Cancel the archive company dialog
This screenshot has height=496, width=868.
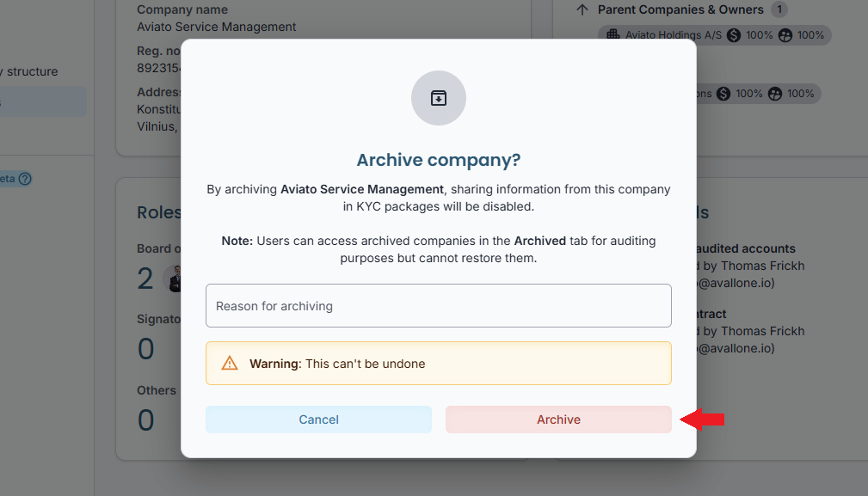(x=318, y=419)
